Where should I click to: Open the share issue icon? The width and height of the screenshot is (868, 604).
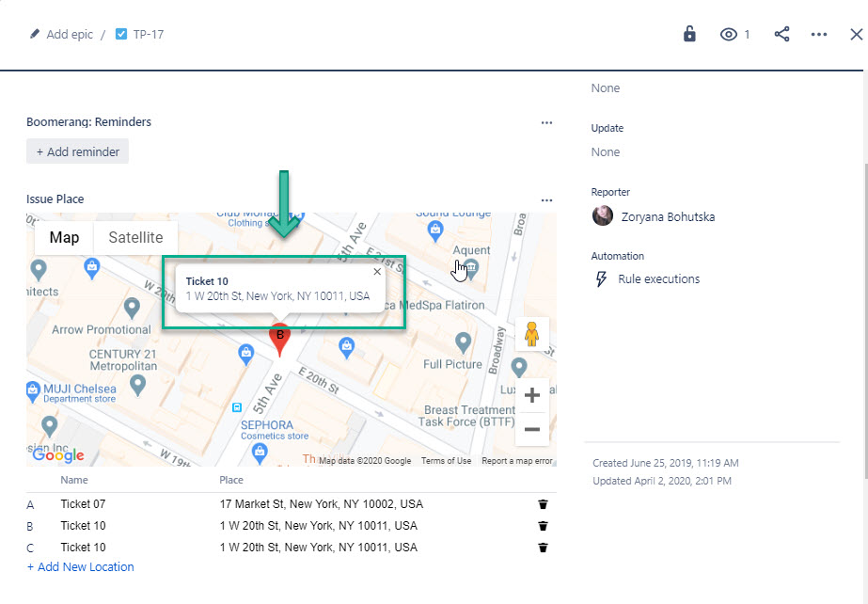781,34
